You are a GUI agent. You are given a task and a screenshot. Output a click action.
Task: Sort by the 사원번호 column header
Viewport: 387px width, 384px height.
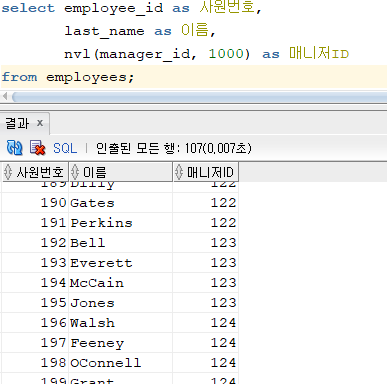(35, 172)
